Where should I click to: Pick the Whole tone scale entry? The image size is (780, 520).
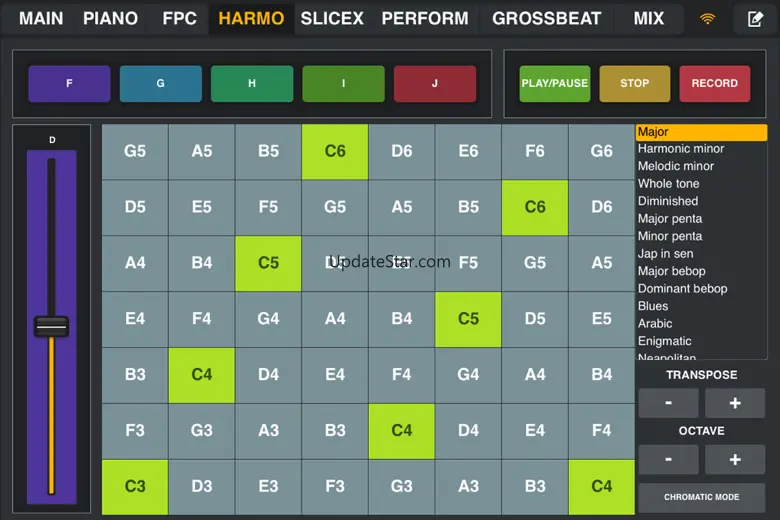pos(668,184)
